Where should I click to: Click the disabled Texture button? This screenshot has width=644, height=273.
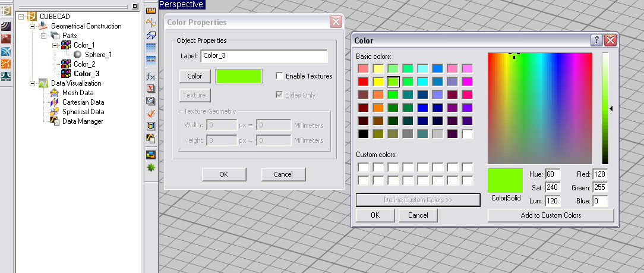click(195, 95)
